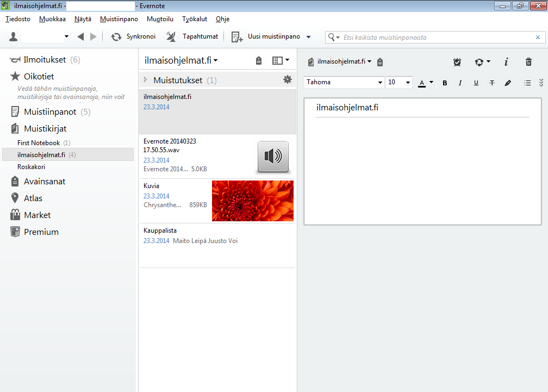Show note info with i icon
The width and height of the screenshot is (548, 392).
(506, 62)
